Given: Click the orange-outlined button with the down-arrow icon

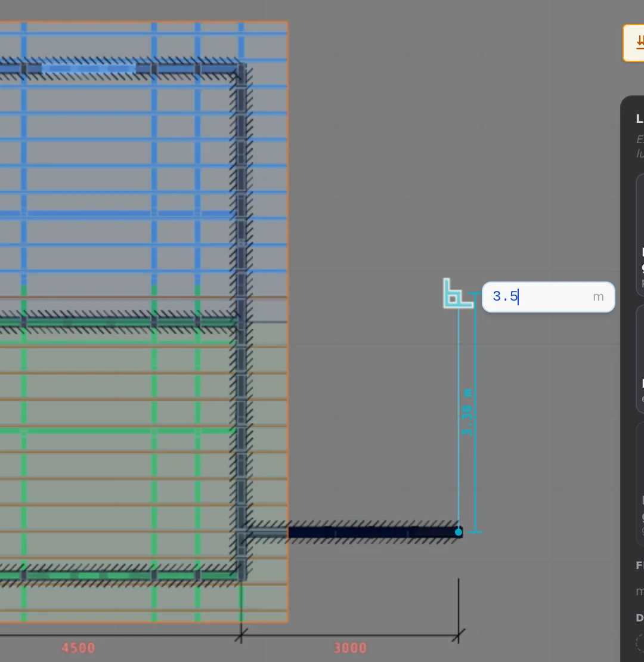Looking at the screenshot, I should tap(634, 43).
